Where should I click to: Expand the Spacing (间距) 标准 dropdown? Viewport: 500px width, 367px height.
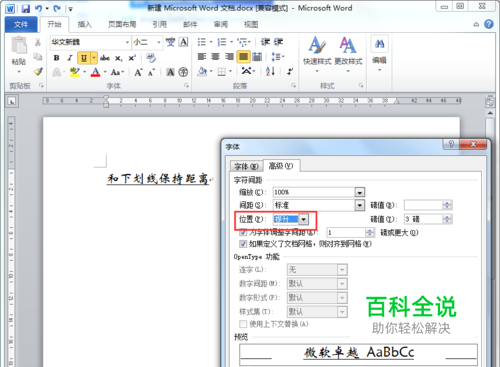[x=359, y=205]
